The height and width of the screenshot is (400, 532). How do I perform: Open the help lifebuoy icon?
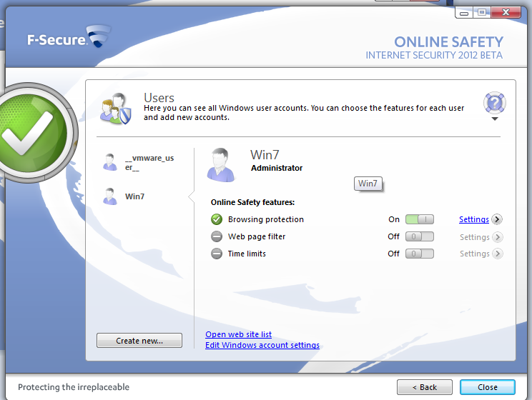pyautogui.click(x=495, y=103)
